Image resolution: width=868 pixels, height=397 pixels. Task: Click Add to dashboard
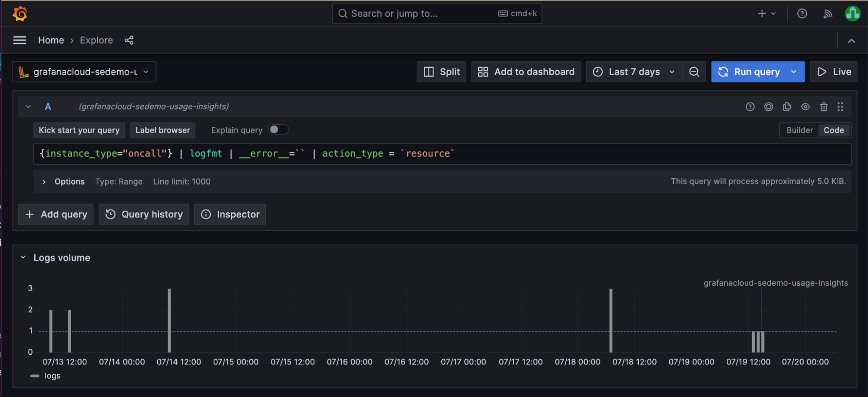525,72
